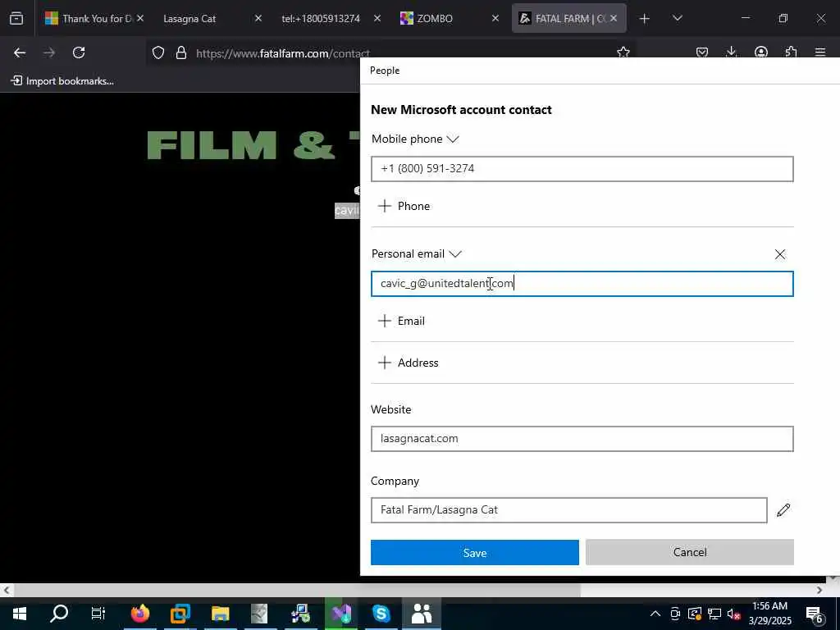Viewport: 840px width, 630px height.
Task: Open the Firefox hamburger menu
Action: point(820,52)
